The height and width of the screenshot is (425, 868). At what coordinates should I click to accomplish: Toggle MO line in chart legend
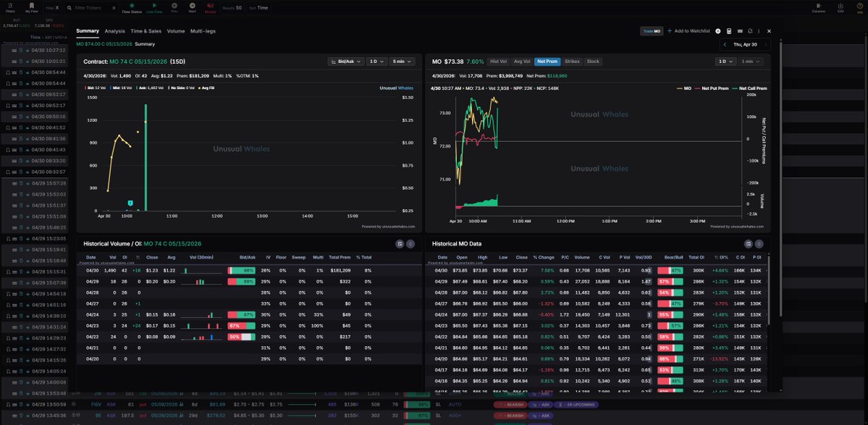point(684,88)
